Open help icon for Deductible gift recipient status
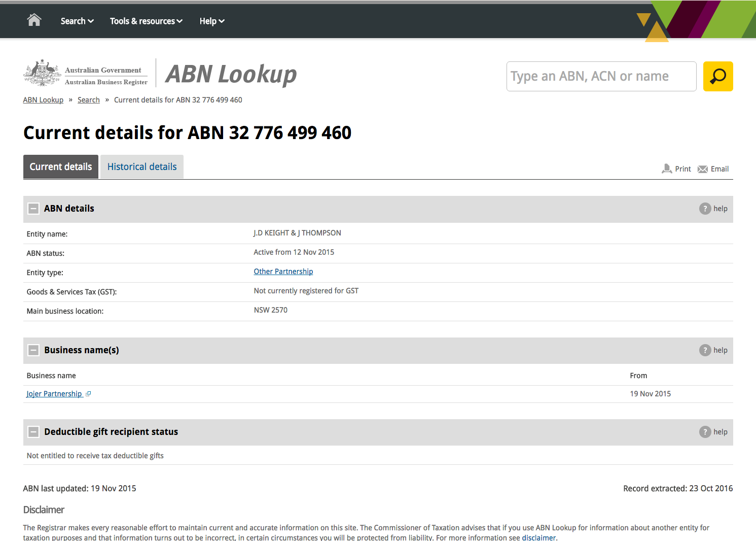756x541 pixels. click(x=705, y=432)
